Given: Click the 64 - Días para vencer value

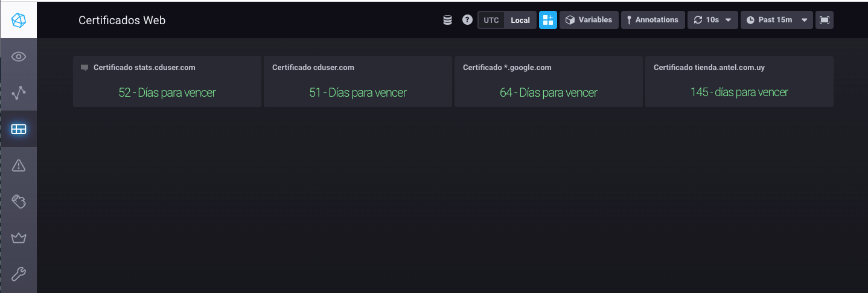Looking at the screenshot, I should [549, 92].
